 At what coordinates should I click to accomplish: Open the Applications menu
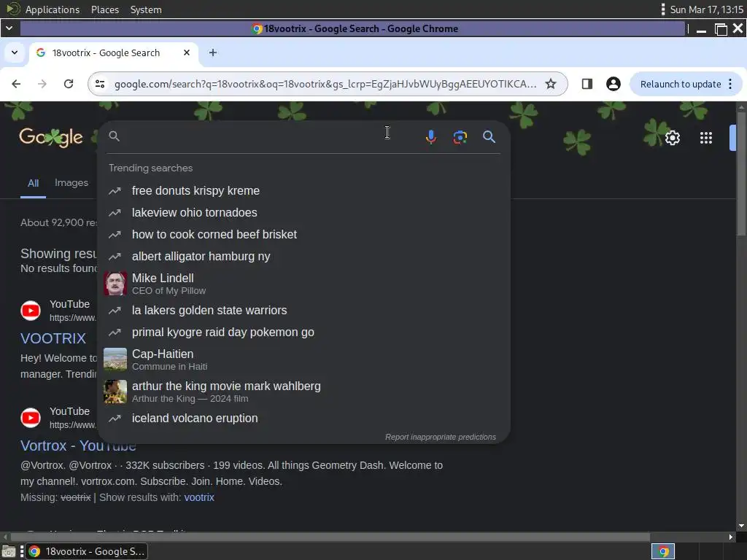(x=53, y=9)
